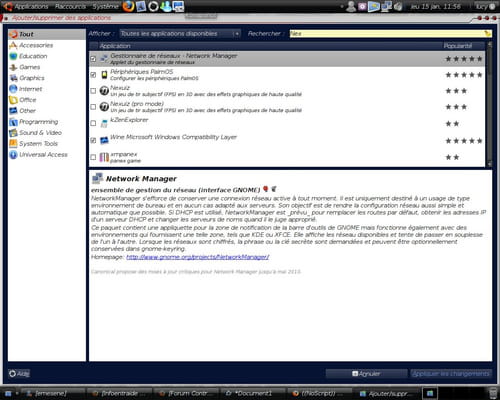The width and height of the screenshot is (500, 400).
Task: Click the Network Manager icon in the first list row
Action: click(104, 59)
